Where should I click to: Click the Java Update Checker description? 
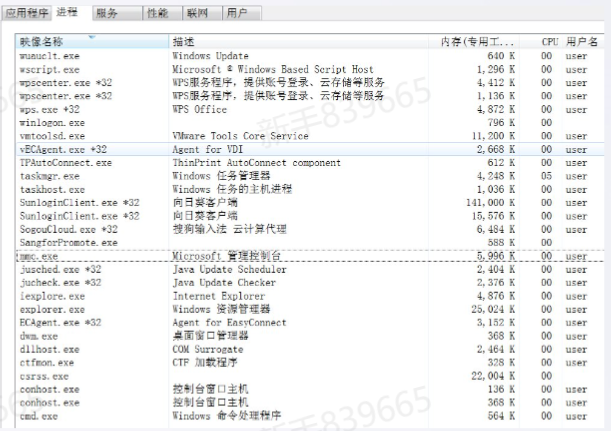pos(224,283)
